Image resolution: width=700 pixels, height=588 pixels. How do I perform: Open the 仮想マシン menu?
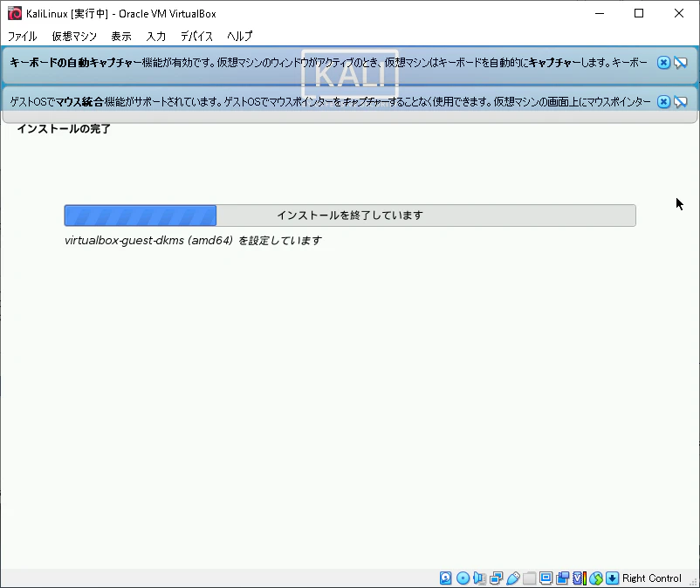(74, 36)
